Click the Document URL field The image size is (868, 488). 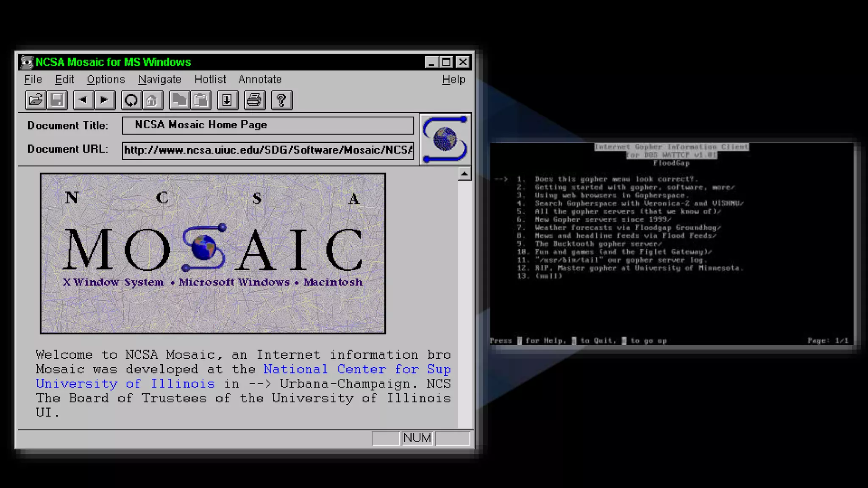pos(268,150)
